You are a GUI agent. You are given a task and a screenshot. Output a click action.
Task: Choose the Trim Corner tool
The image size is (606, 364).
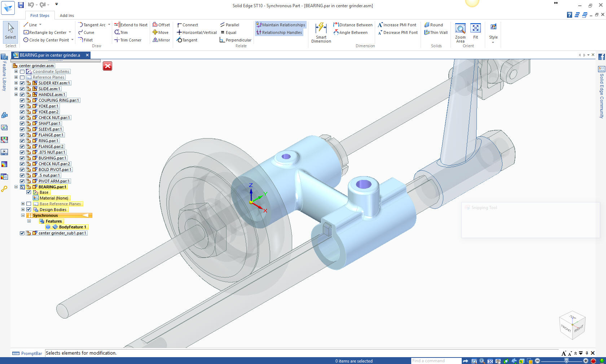point(128,40)
